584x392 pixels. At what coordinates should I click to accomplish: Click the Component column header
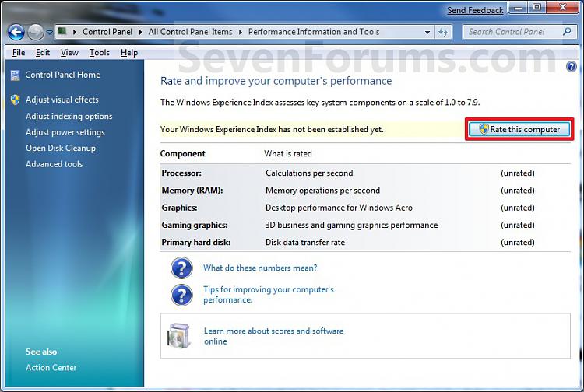coord(182,153)
